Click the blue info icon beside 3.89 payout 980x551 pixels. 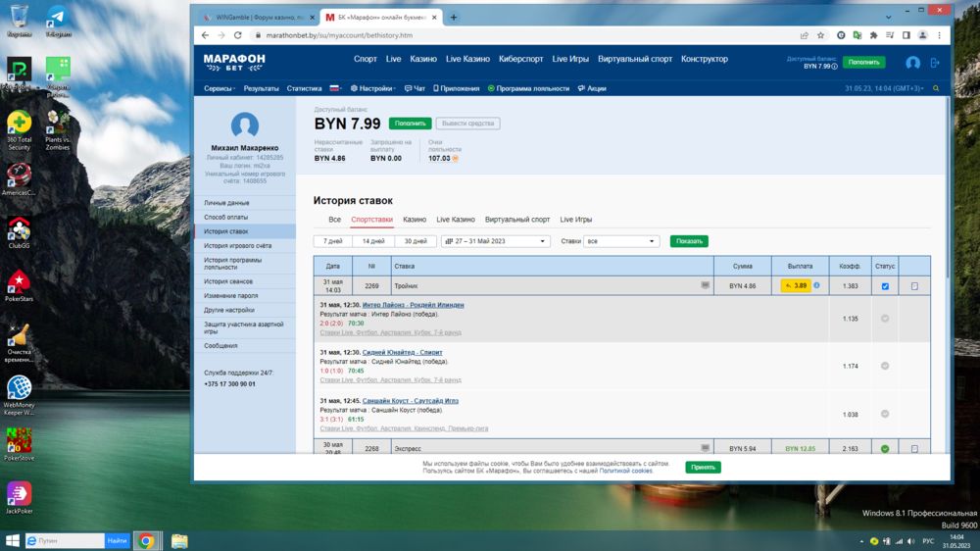tap(816, 286)
